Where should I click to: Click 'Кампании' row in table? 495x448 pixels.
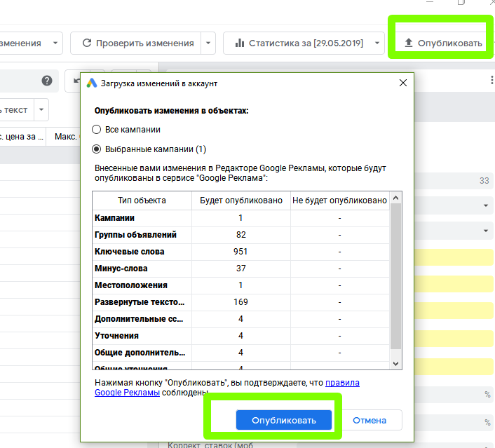point(241,218)
